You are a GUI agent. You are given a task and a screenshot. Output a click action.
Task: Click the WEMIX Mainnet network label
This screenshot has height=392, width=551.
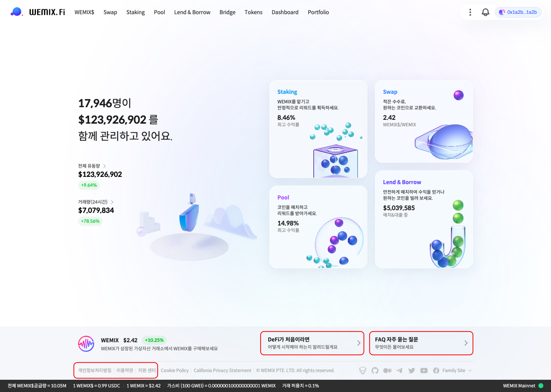point(519,386)
